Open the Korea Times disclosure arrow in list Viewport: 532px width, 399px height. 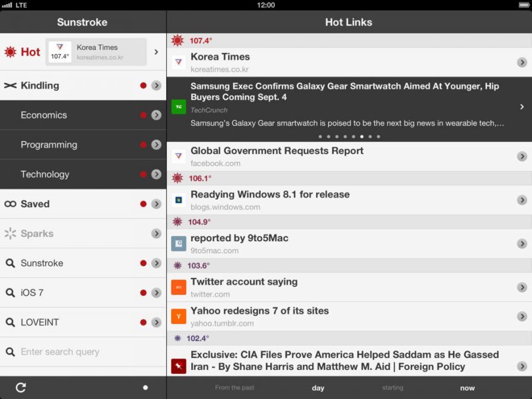521,62
